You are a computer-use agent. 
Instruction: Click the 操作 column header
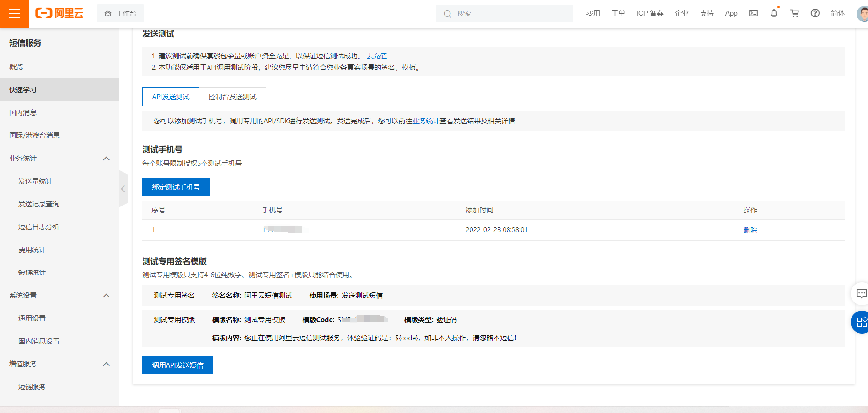click(x=750, y=210)
